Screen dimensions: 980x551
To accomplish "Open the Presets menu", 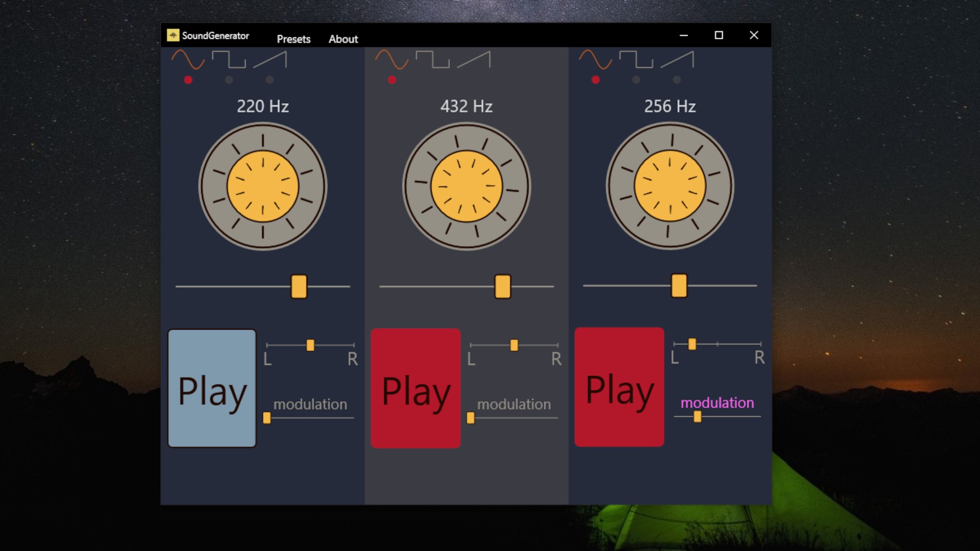I will (x=293, y=39).
